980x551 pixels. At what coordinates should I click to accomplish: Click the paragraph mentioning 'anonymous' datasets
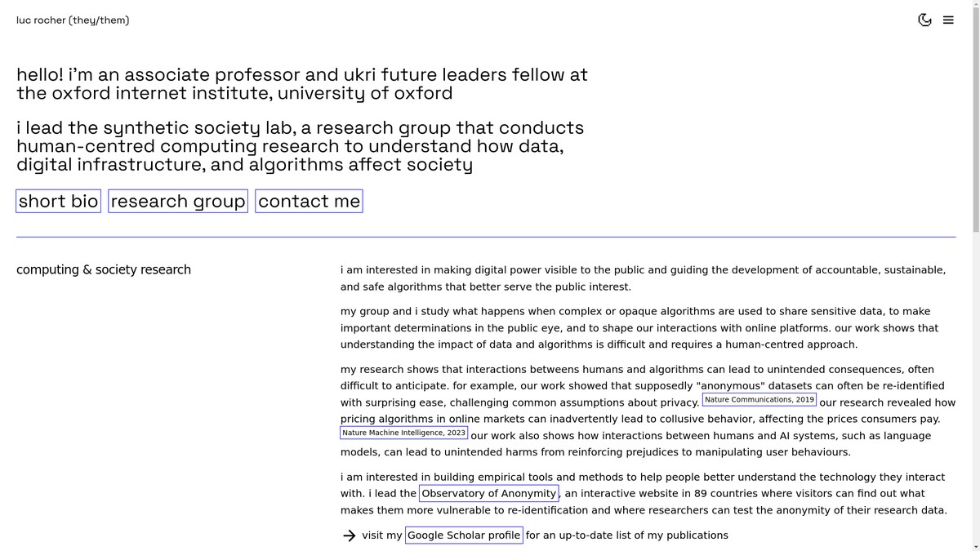[648, 411]
